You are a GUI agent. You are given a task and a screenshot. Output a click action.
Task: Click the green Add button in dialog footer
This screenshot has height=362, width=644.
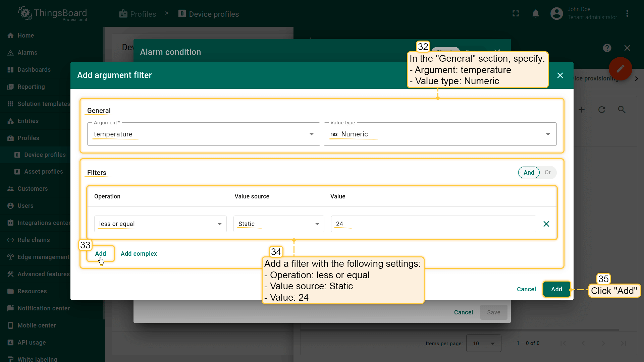pos(556,289)
